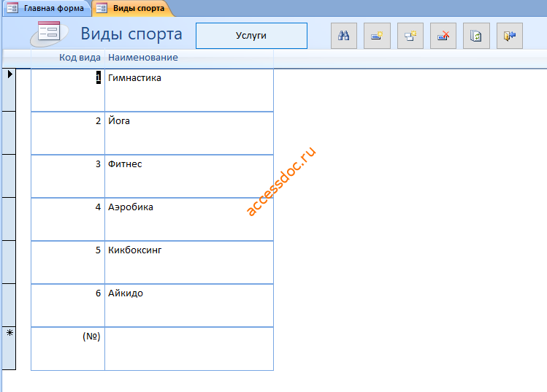The height and width of the screenshot is (392, 547).
Task: Select the Кикбоксинг row via its record selector
Action: [9, 262]
